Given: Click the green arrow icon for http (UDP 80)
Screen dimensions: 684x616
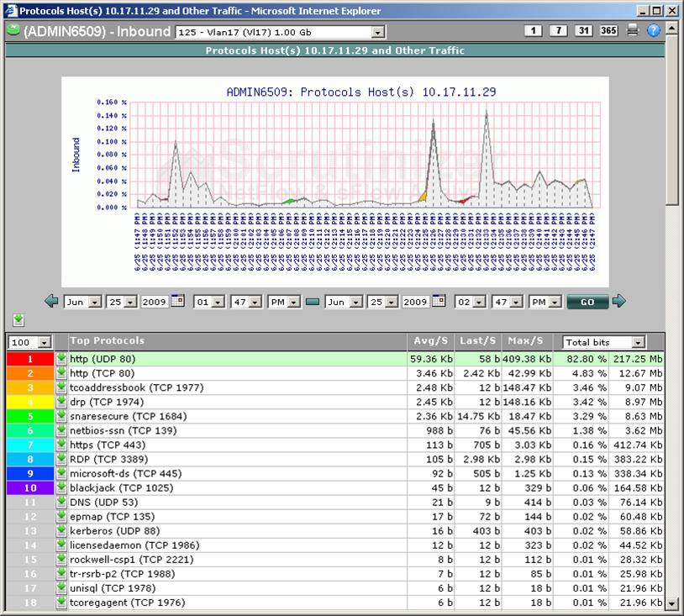Looking at the screenshot, I should (x=61, y=359).
